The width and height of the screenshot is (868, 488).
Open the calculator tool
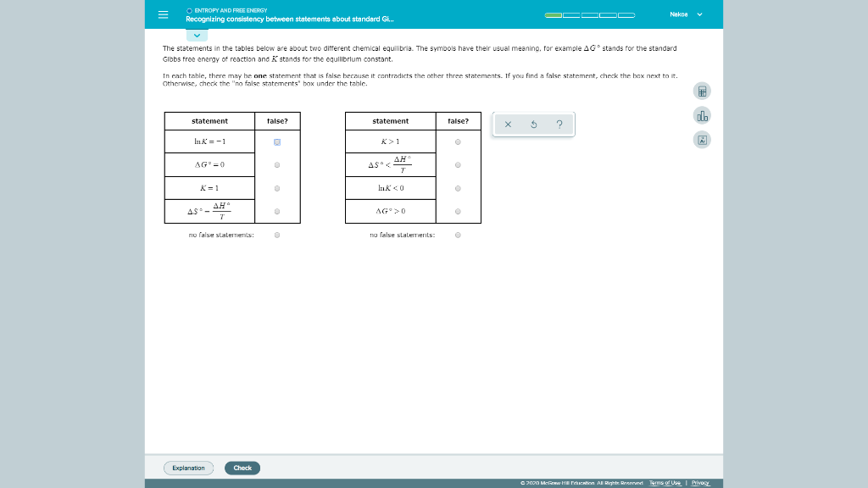pos(702,91)
